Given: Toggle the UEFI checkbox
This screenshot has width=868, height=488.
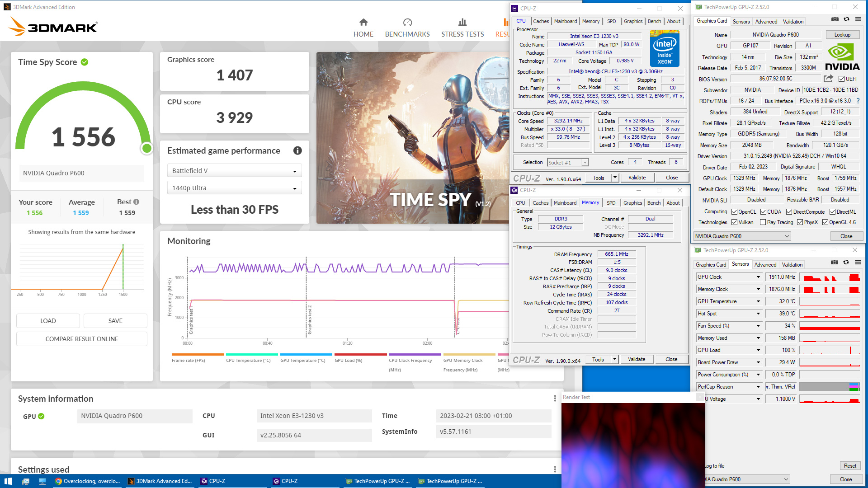Looking at the screenshot, I should [841, 79].
